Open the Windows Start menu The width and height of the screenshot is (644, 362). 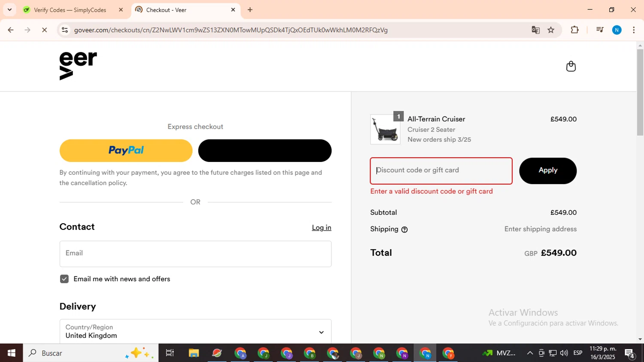pyautogui.click(x=11, y=353)
